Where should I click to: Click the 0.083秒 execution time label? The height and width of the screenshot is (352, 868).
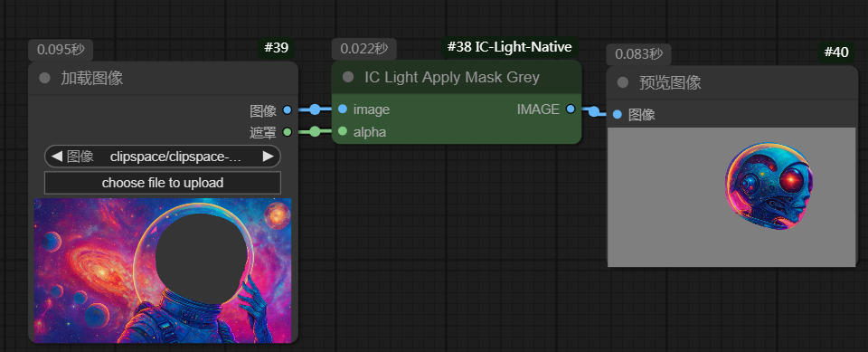tap(639, 54)
